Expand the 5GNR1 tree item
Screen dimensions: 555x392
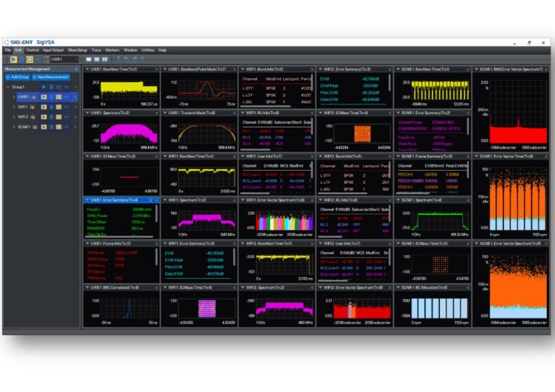[14, 126]
